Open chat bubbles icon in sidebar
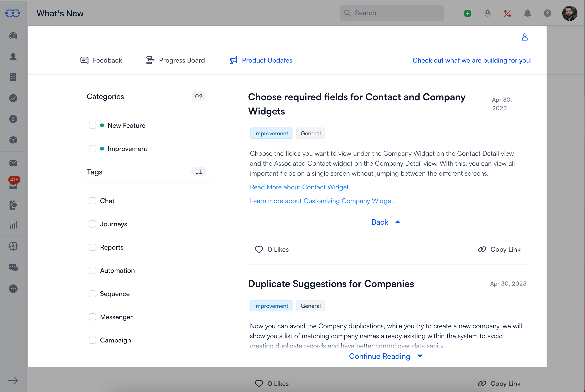 click(13, 268)
